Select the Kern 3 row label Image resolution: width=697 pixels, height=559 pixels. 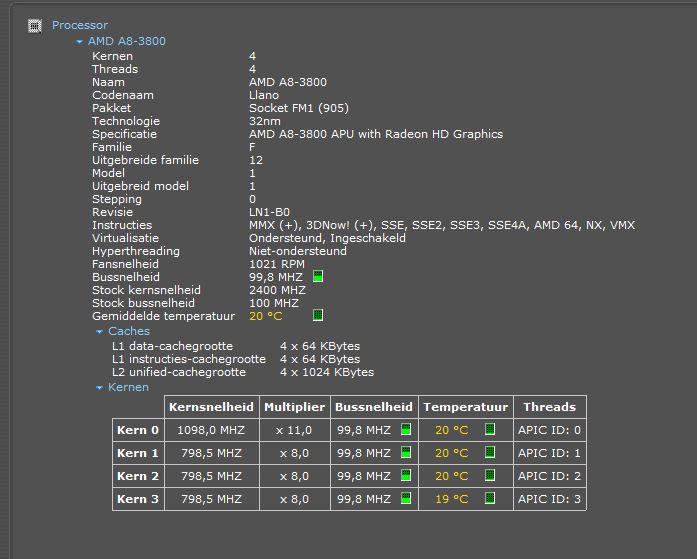[x=138, y=499]
